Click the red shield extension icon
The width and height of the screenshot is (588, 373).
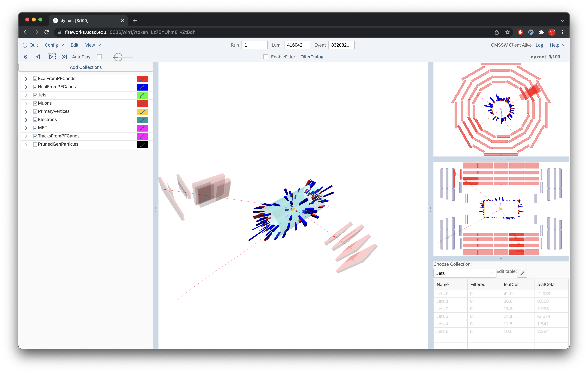[520, 32]
